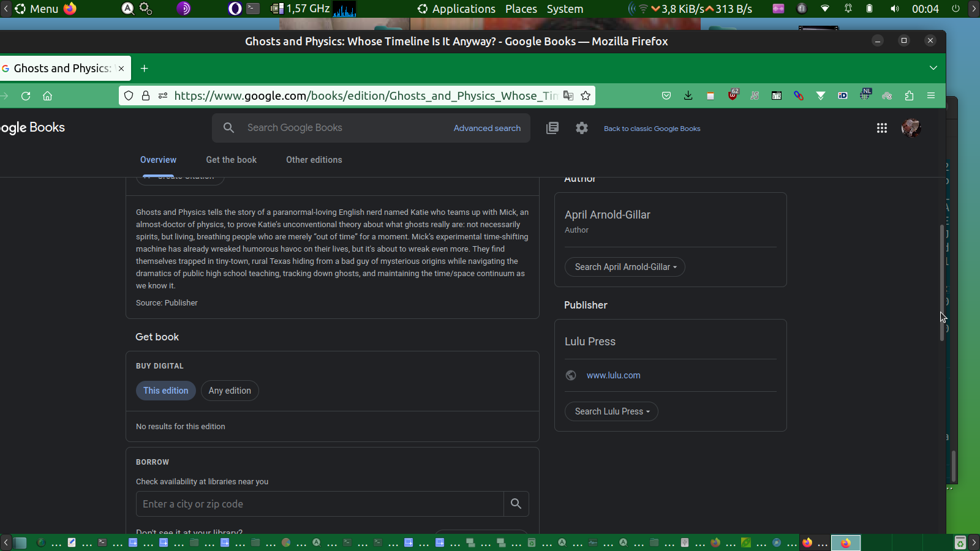Focus the Firefox address bar URL

click(366, 96)
